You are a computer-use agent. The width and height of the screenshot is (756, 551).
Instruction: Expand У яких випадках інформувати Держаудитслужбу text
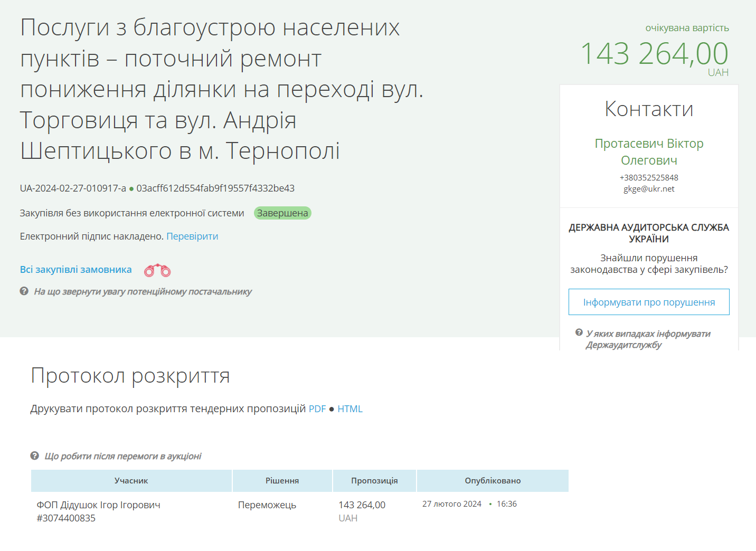click(x=648, y=339)
